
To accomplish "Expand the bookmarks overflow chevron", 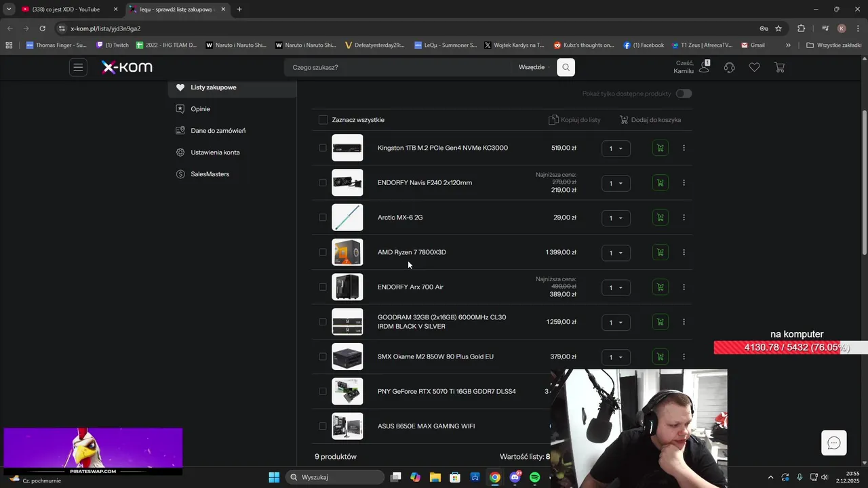I will pyautogui.click(x=788, y=45).
